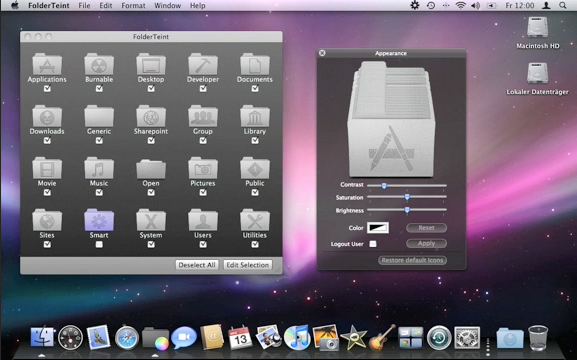Click the clock showing Fr 12:00
The width and height of the screenshot is (577, 360).
point(520,6)
